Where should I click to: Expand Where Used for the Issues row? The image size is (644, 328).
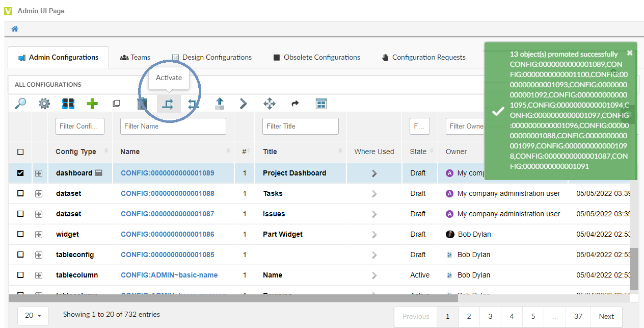point(374,214)
